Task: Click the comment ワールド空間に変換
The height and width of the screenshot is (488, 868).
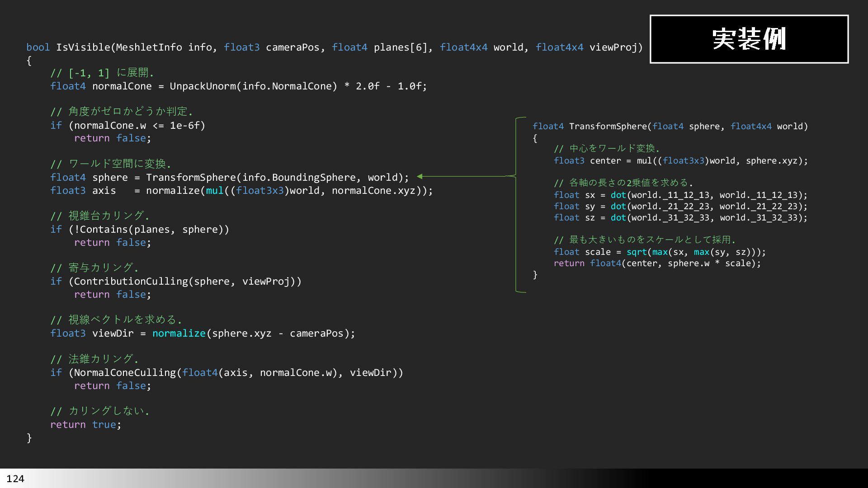Action: 111,164
